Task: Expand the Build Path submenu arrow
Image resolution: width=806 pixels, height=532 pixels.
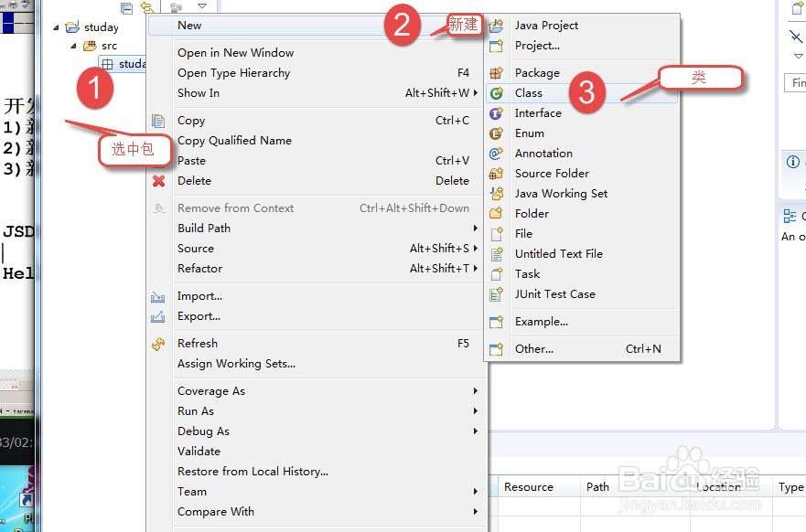Action: [x=476, y=228]
